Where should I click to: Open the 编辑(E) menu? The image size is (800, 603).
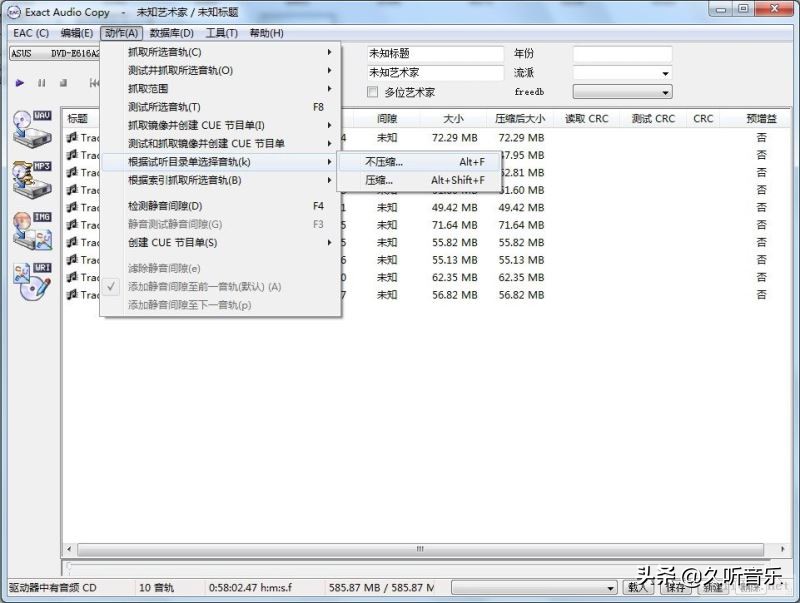click(77, 33)
